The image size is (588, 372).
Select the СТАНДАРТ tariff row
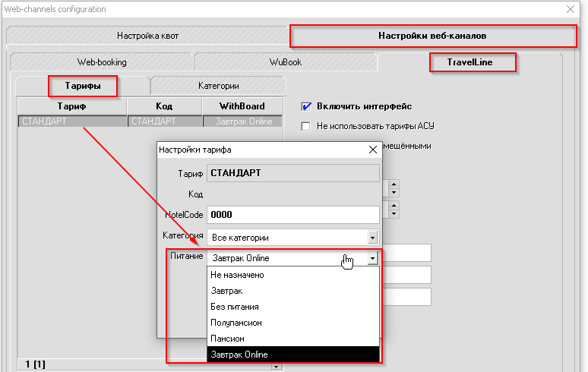tap(72, 121)
